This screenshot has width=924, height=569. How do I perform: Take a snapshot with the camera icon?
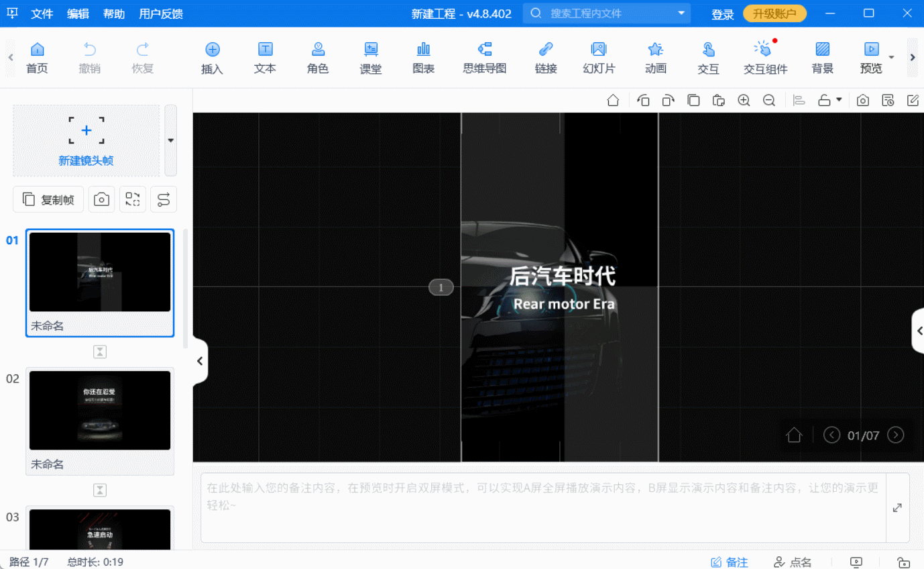[x=862, y=100]
